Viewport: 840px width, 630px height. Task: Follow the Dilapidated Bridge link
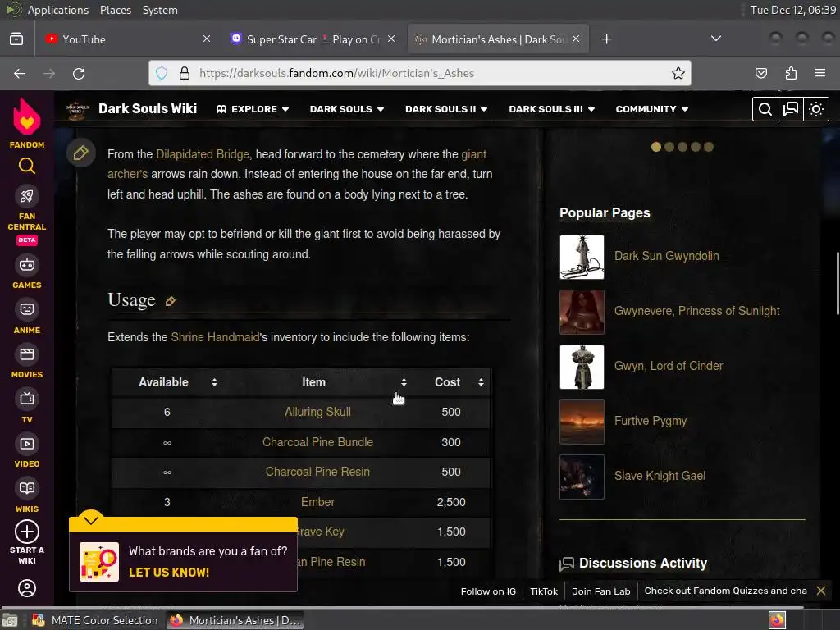203,154
